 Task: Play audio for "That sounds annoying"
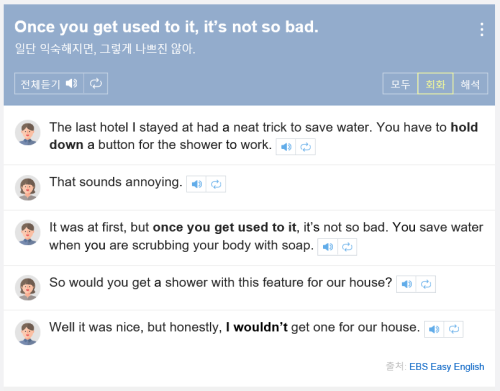[x=196, y=184]
